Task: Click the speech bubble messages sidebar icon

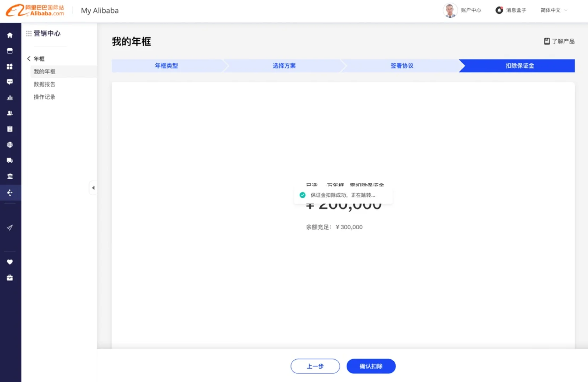Action: tap(10, 82)
